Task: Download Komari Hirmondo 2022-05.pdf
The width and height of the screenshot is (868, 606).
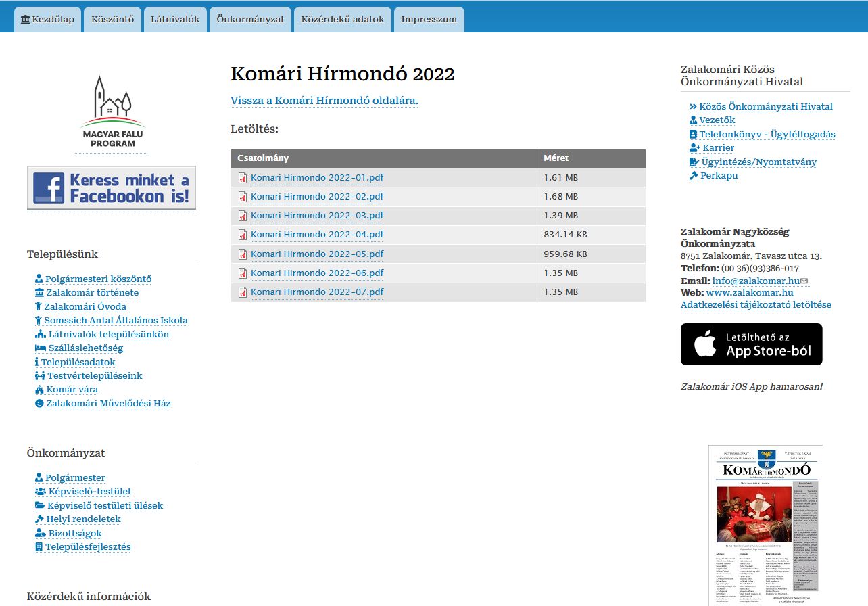Action: click(317, 254)
